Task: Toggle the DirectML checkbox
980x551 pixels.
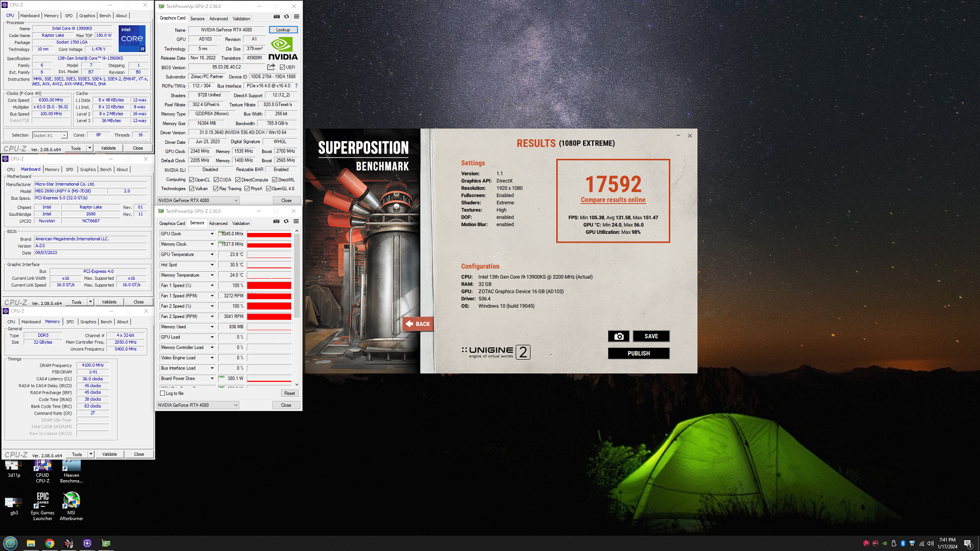Action: click(x=275, y=180)
